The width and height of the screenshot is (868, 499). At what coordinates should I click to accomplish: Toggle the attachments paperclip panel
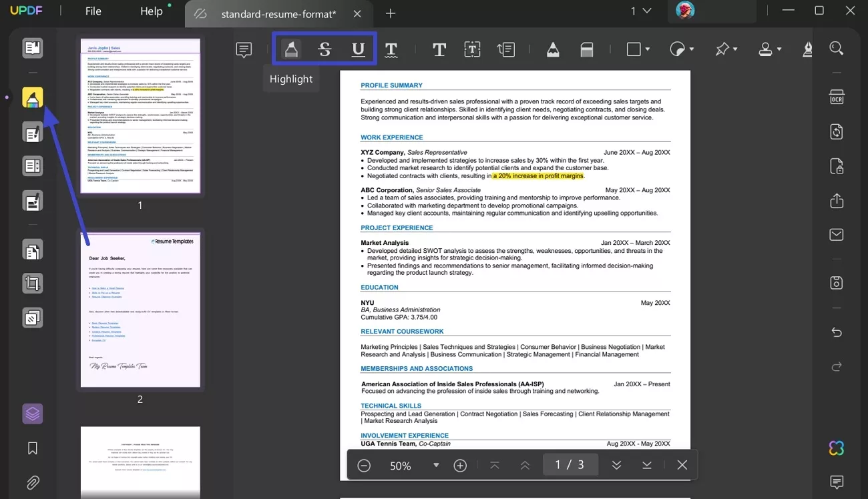click(32, 482)
